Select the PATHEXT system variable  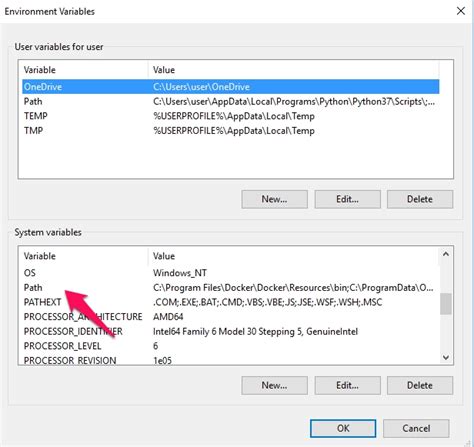[231, 302]
